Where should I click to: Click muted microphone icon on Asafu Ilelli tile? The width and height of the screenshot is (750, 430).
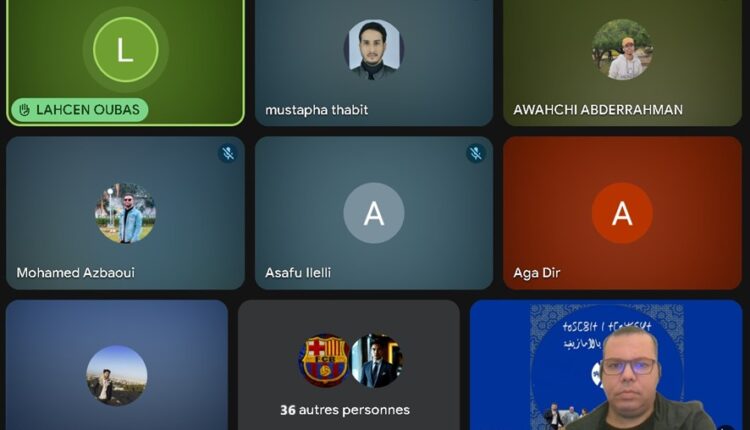click(x=476, y=153)
